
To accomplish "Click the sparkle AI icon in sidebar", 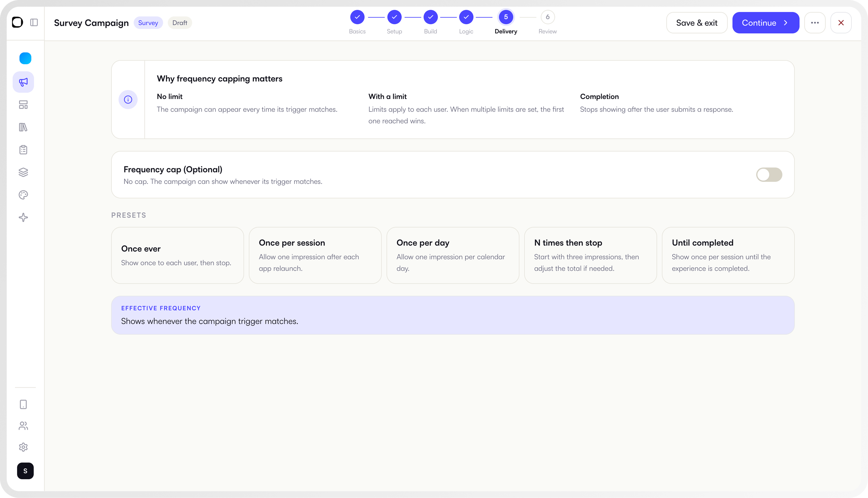I will click(x=23, y=217).
